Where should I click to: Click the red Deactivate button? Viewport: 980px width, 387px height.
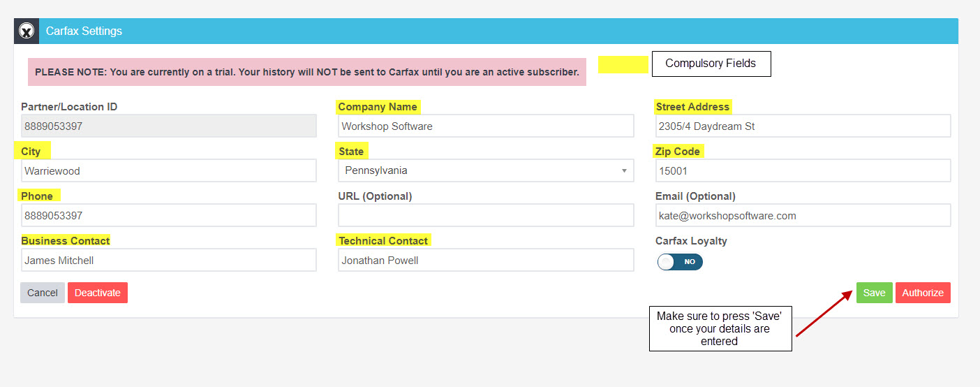98,293
